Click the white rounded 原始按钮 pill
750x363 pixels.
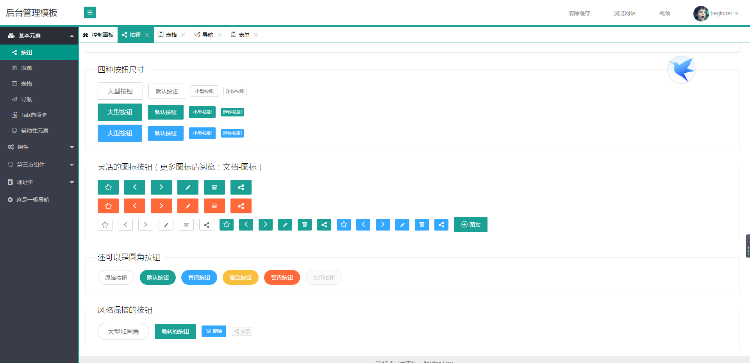point(116,277)
